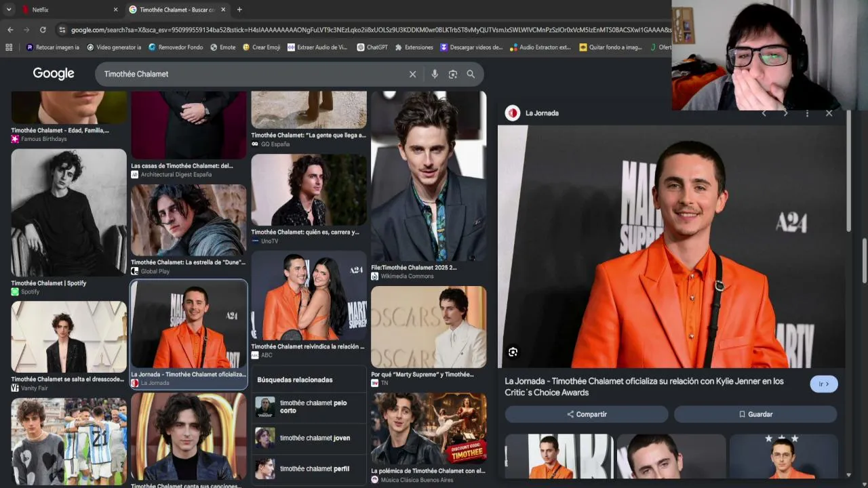Click the Google logo
This screenshot has height=488, width=868.
(54, 74)
